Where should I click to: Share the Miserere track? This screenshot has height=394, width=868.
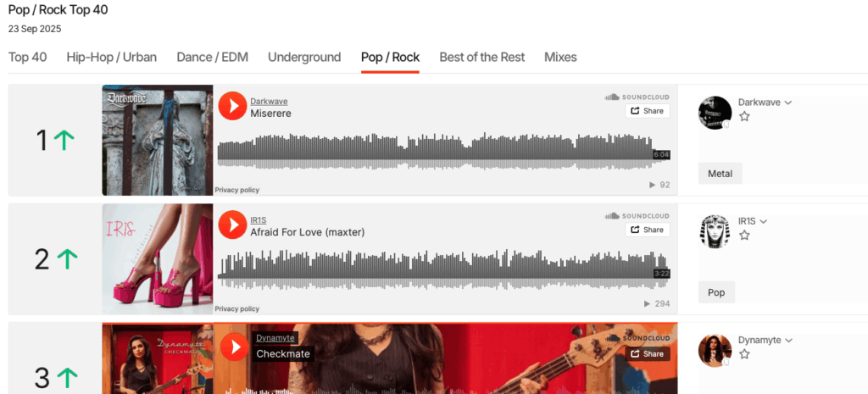pyautogui.click(x=647, y=111)
